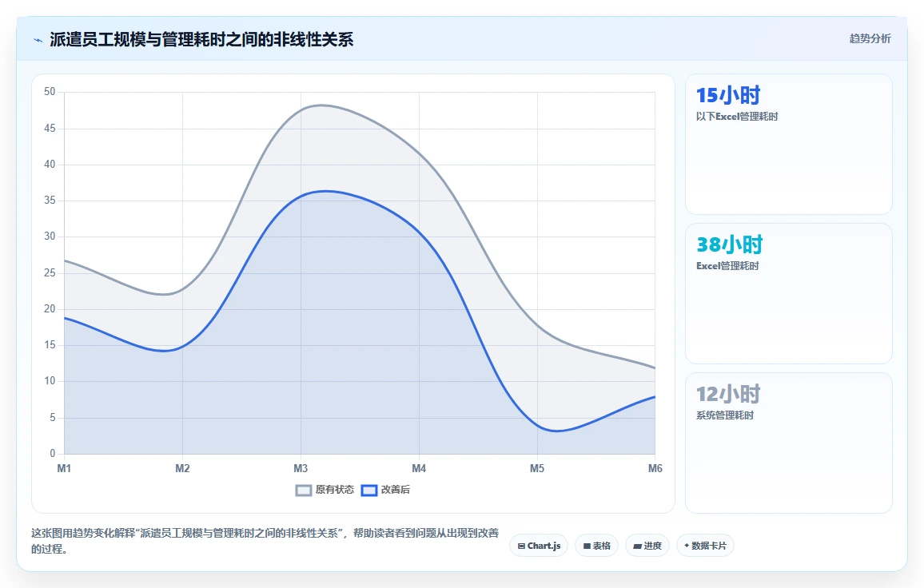Screen dimensions: 924x588
Task: Click the Chart.js tag pill
Action: pos(539,546)
